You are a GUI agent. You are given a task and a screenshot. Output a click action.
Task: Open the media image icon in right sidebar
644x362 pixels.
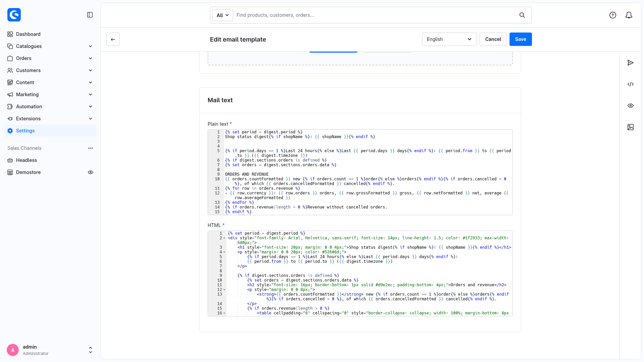(x=631, y=127)
